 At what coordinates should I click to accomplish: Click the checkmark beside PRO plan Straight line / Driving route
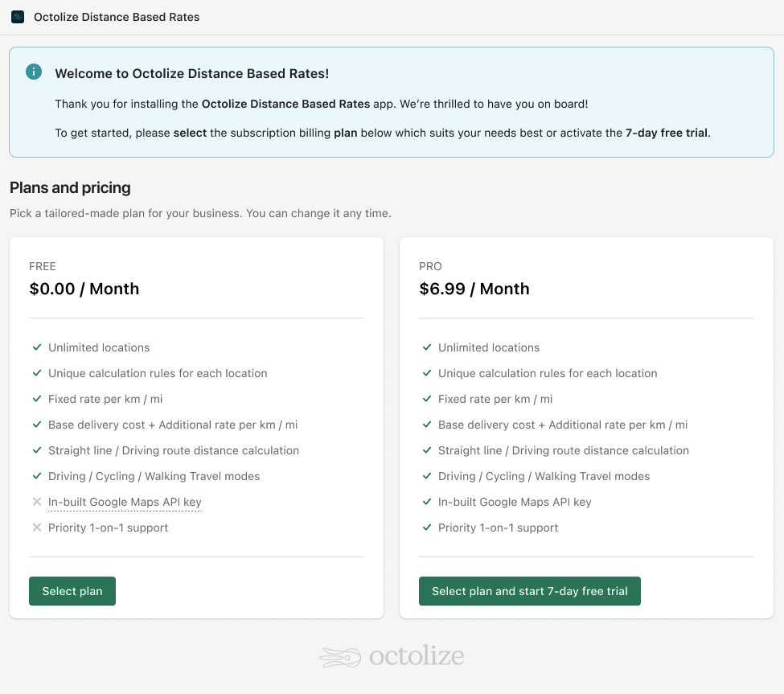point(426,450)
